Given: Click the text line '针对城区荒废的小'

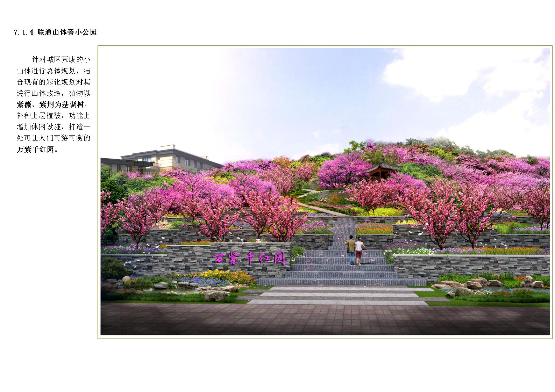Looking at the screenshot, I should (62, 60).
